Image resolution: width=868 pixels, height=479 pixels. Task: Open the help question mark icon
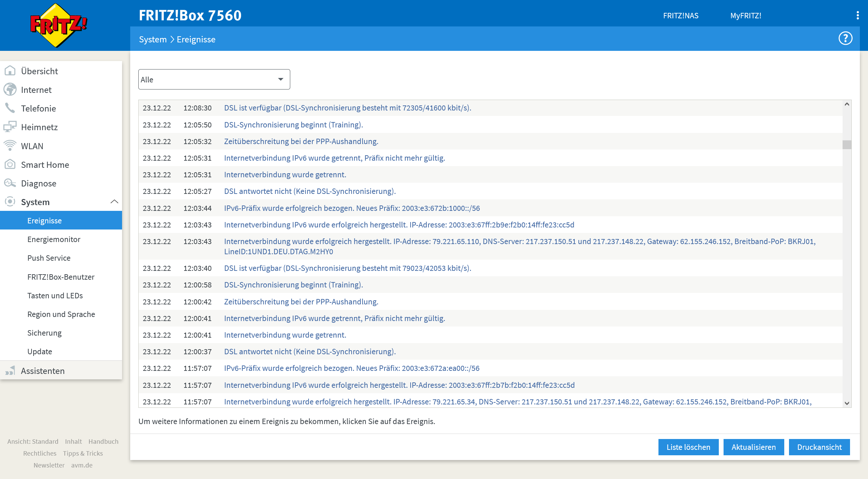click(845, 38)
